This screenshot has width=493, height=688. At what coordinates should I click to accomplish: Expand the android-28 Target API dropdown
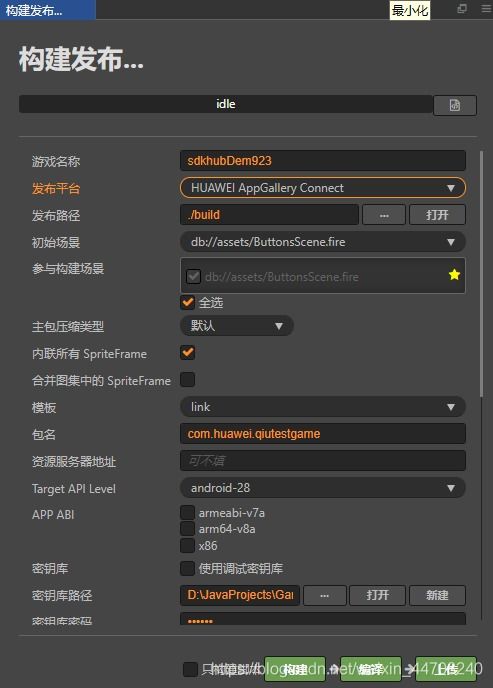point(323,487)
